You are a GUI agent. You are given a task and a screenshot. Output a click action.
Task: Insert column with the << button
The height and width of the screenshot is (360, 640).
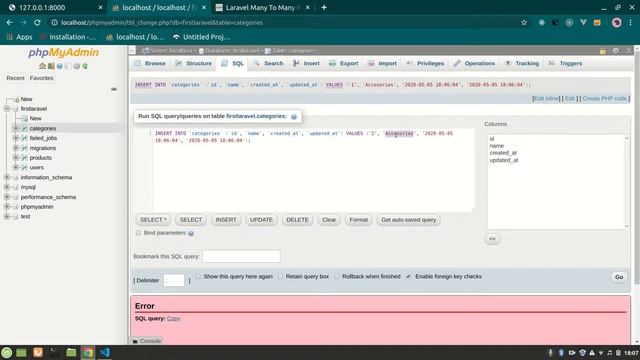click(492, 239)
